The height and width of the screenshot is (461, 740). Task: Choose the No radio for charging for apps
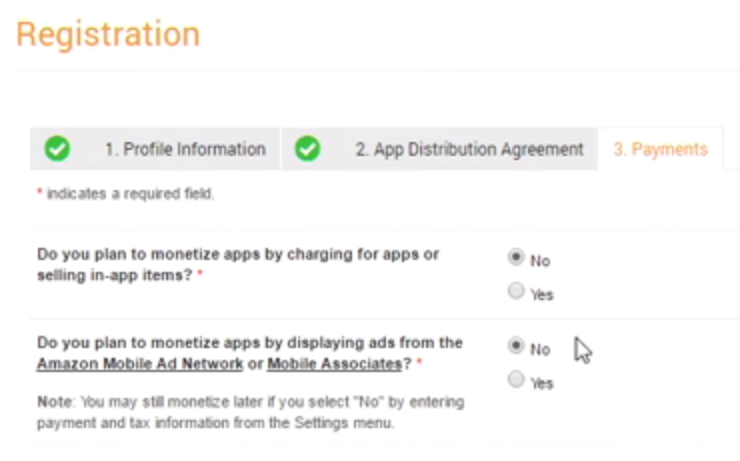click(x=516, y=257)
